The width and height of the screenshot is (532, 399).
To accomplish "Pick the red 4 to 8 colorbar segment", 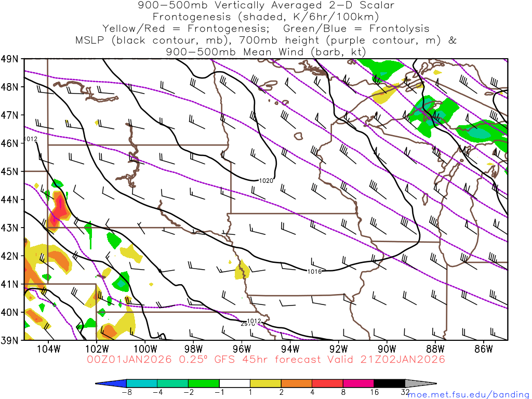I will [x=327, y=383].
